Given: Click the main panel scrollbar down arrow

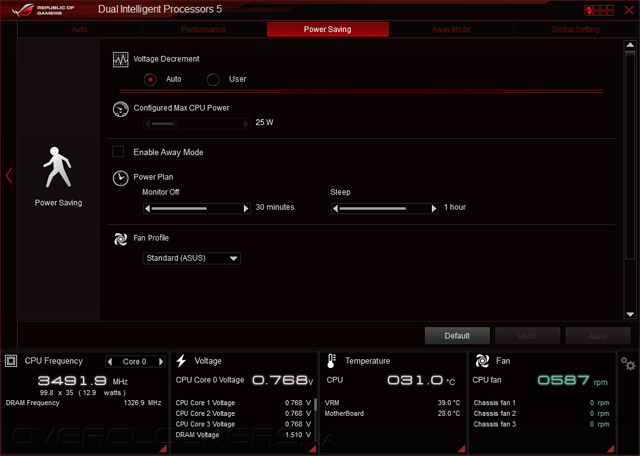Looking at the screenshot, I should 630,314.
